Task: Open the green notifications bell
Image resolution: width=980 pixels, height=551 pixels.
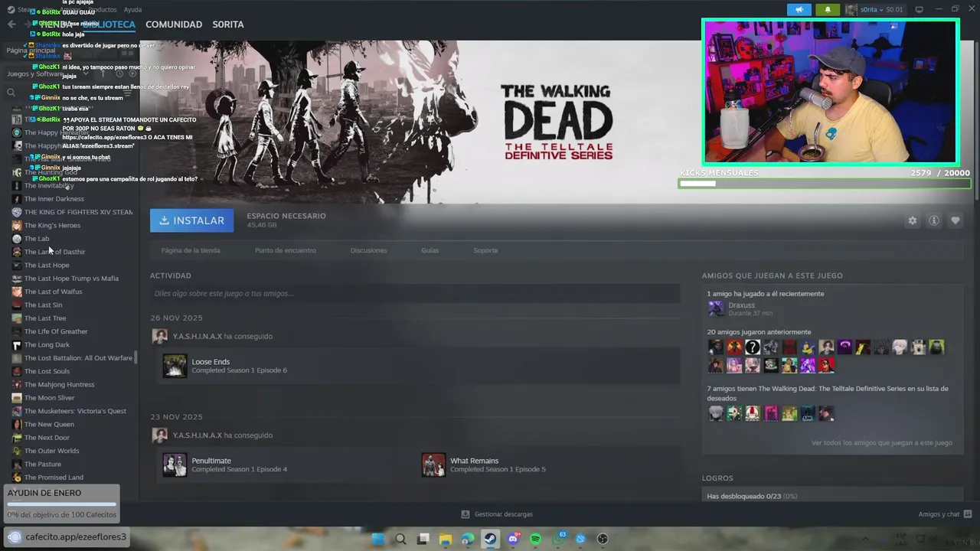Action: [828, 10]
